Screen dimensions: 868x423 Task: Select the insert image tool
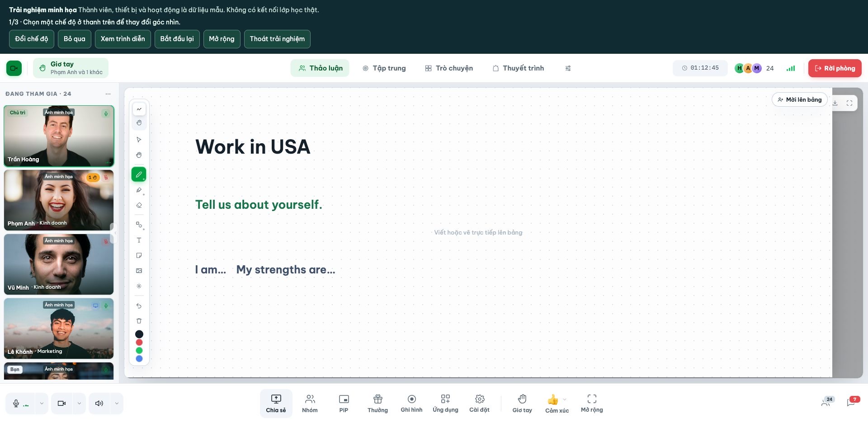139,271
